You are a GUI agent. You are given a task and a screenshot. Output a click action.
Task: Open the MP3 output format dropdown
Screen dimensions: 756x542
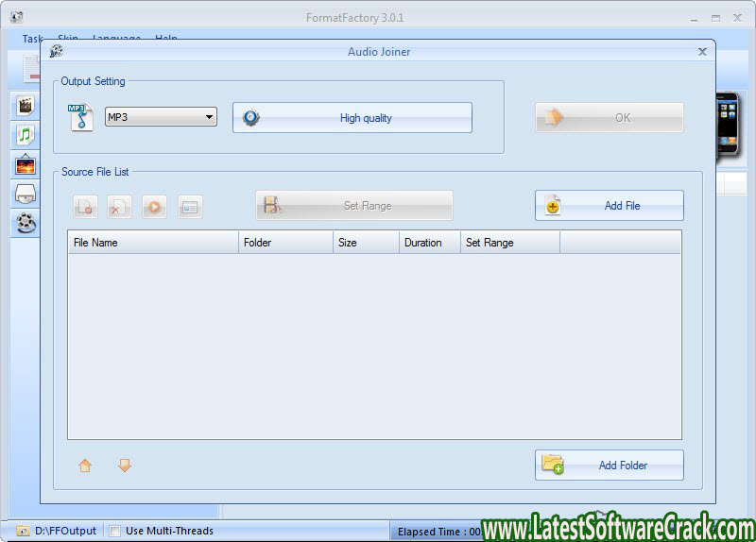pos(161,117)
